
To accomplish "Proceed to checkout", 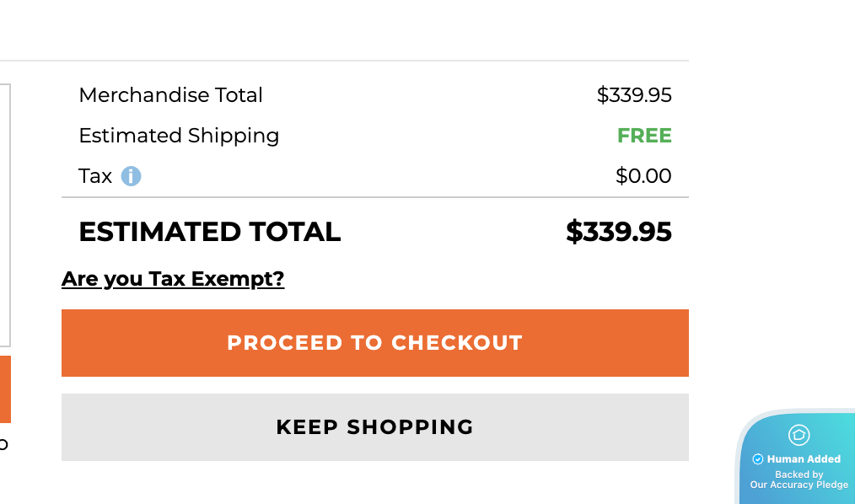I will coord(374,343).
